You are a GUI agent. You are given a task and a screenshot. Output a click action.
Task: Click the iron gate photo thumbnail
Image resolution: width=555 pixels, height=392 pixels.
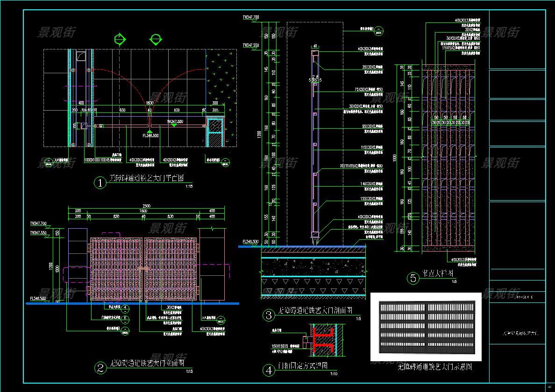click(x=426, y=327)
